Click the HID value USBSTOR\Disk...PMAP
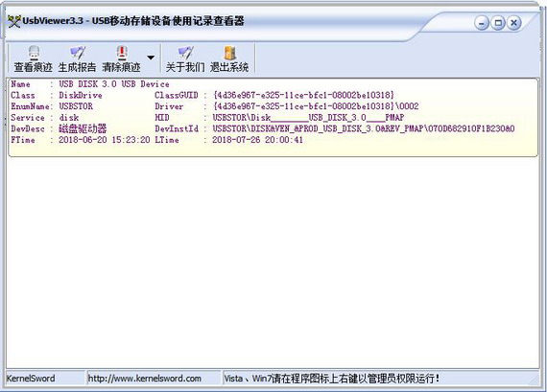The width and height of the screenshot is (547, 392). (x=308, y=118)
